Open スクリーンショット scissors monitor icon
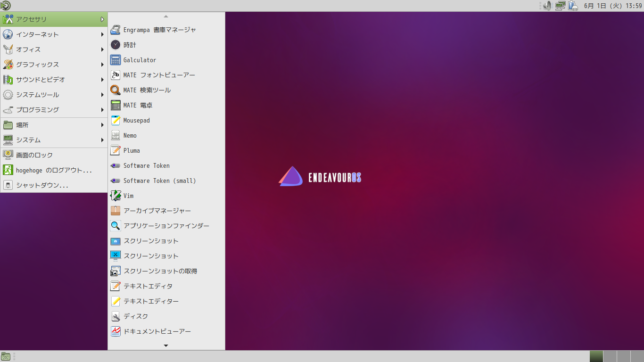The image size is (644, 362). (x=116, y=256)
